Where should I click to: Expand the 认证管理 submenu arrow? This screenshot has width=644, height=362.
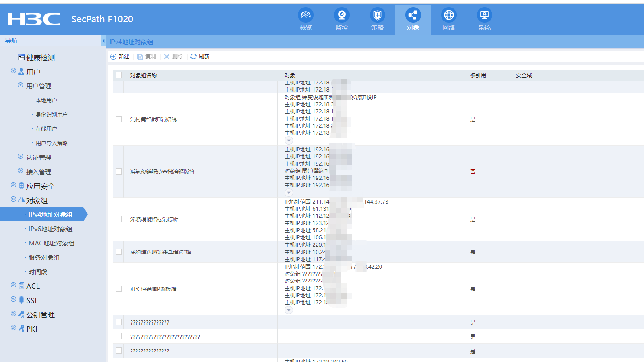[x=21, y=156]
